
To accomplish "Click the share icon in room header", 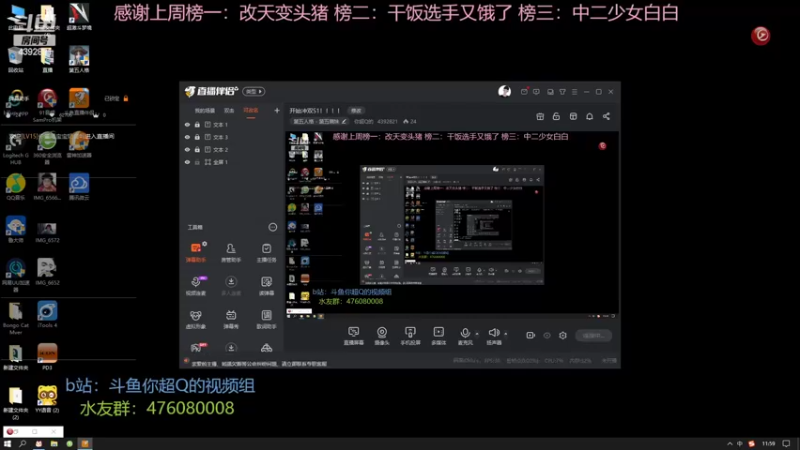I will 606,116.
